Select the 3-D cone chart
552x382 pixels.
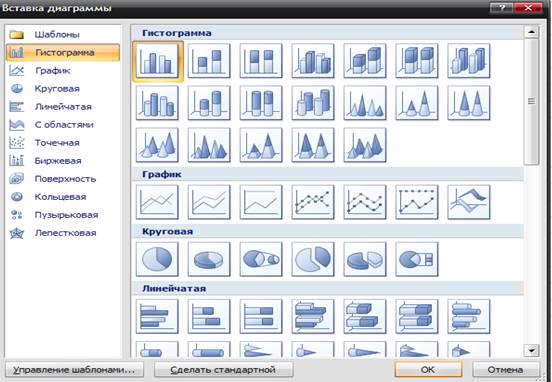(x=157, y=145)
